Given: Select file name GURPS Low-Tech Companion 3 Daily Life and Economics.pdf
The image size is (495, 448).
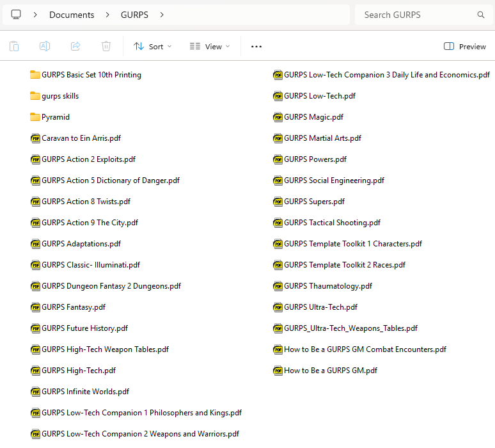Looking at the screenshot, I should (387, 75).
